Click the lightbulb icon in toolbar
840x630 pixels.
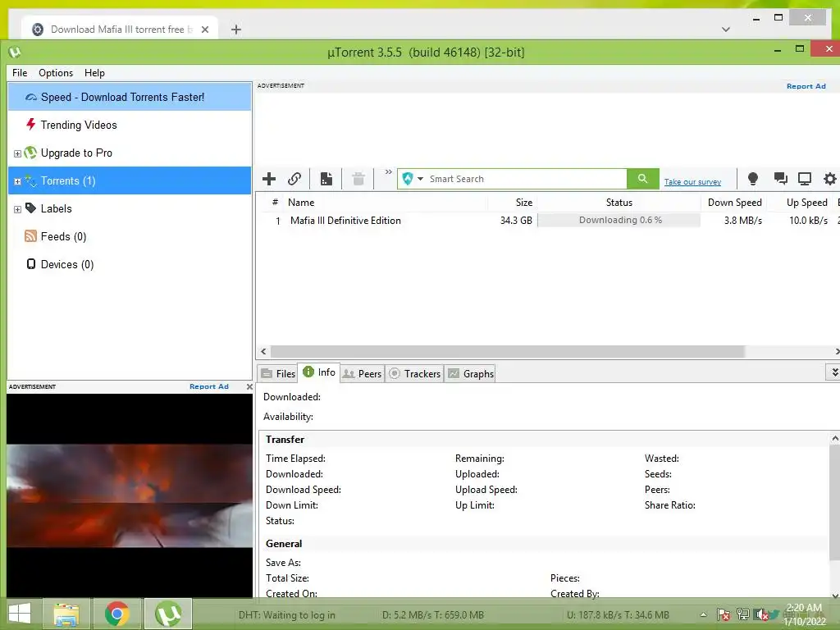pos(753,179)
